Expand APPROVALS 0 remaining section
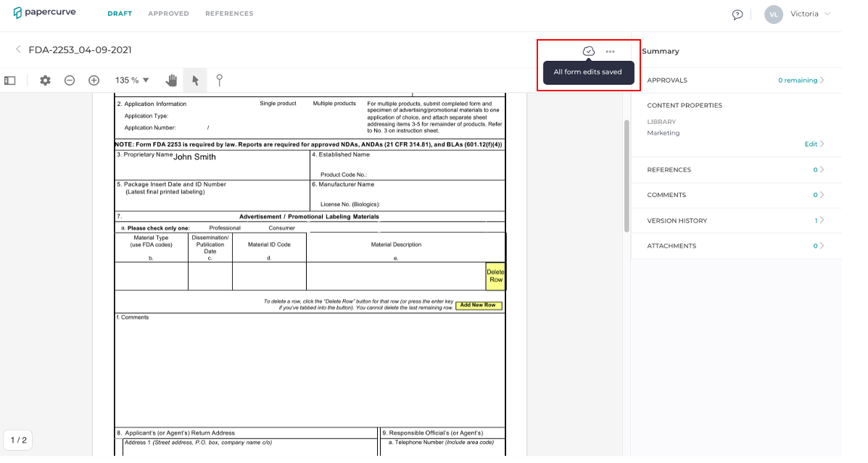Viewport: 868px width, 463px height. tap(736, 80)
